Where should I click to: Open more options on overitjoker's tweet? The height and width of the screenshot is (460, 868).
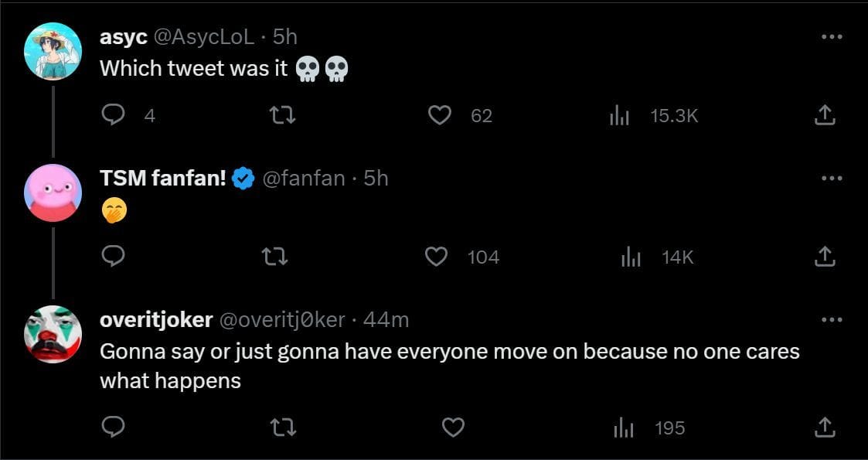831,319
